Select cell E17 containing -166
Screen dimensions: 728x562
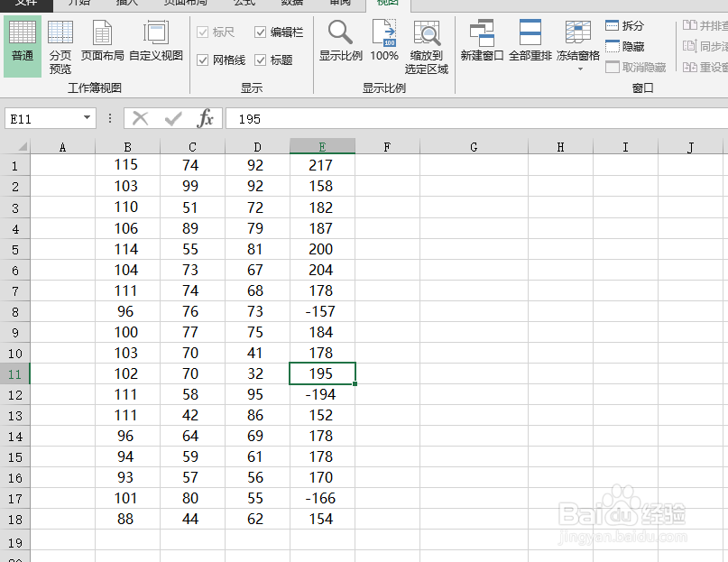[322, 498]
